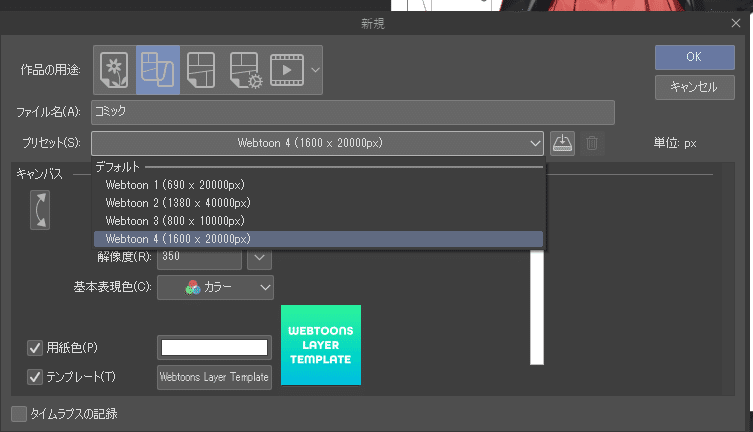
Task: Toggle the テンプレート checkbox
Action: [35, 377]
